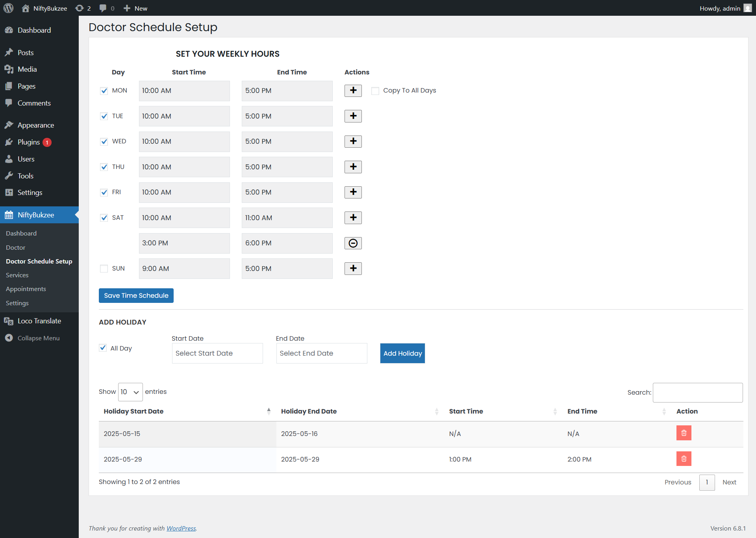This screenshot has width=756, height=538.
Task: Uncheck the All Day holiday checkbox
Action: 103,348
